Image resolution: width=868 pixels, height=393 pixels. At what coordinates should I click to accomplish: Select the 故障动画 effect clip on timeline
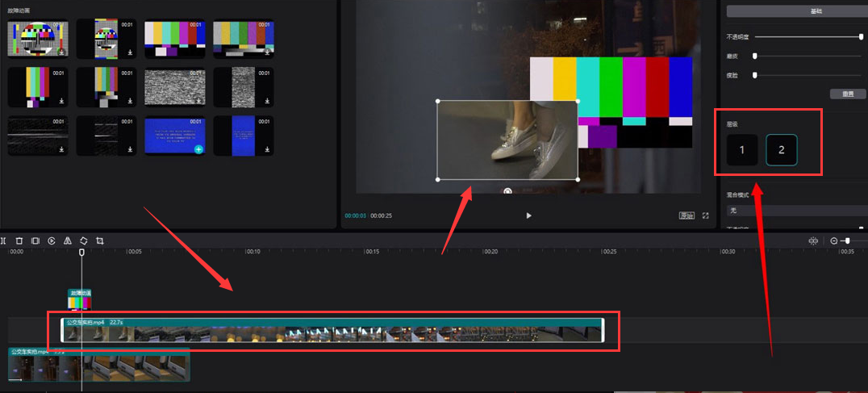click(x=79, y=299)
